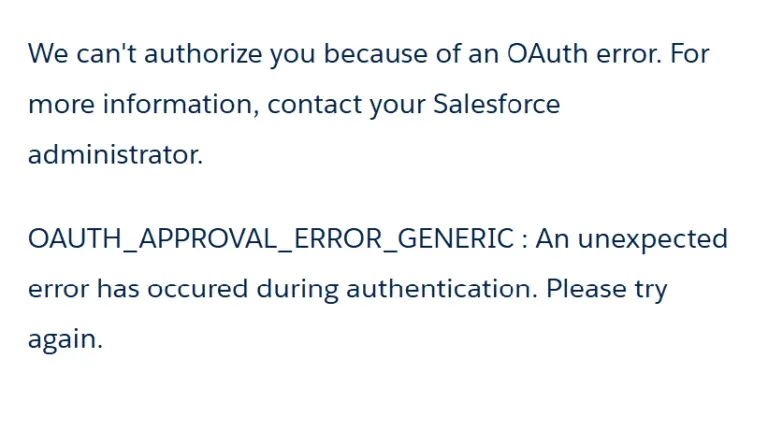Screen dimensions: 768x431
Task: Click the word "try" at line end
Action: [651, 290]
